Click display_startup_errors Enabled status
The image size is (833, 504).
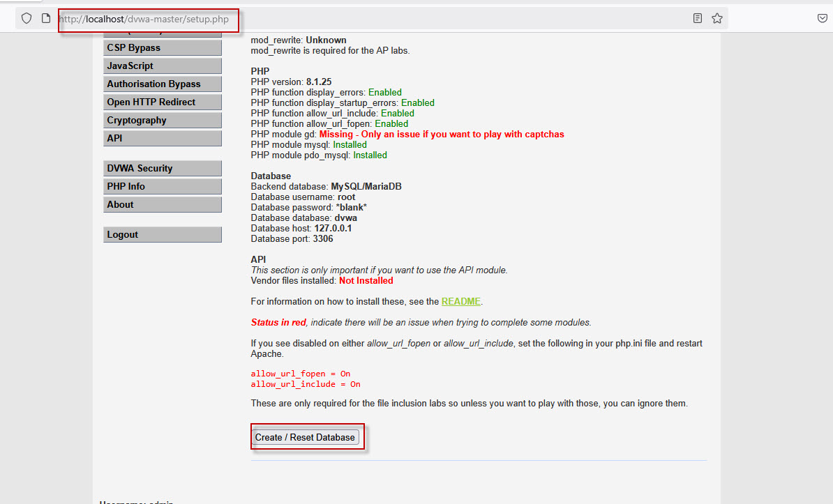coord(418,103)
